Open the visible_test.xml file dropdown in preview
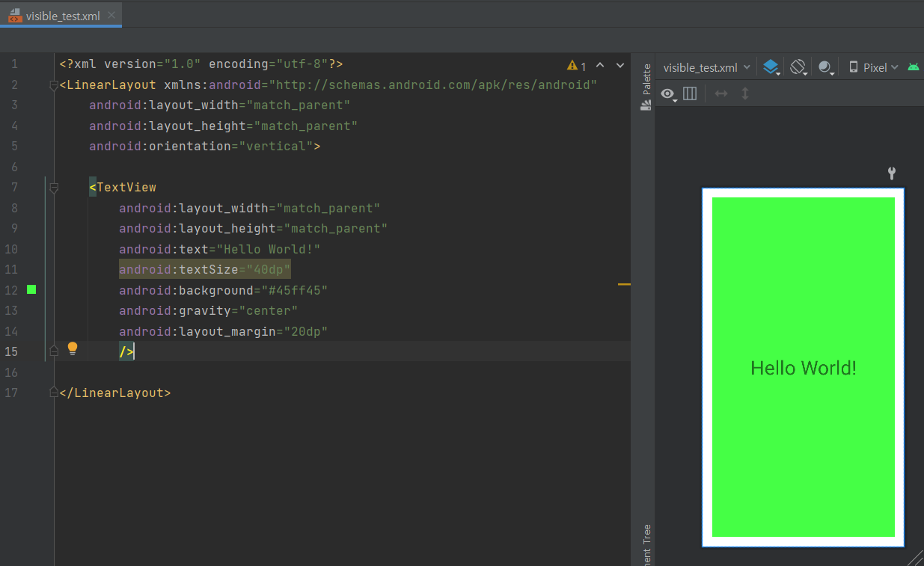Viewport: 924px width, 566px height. coord(706,67)
